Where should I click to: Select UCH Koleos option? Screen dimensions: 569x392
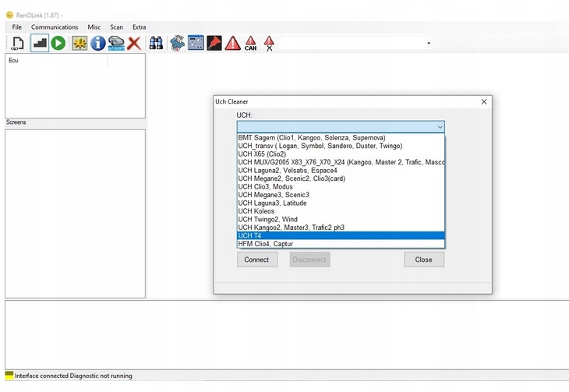(x=341, y=211)
